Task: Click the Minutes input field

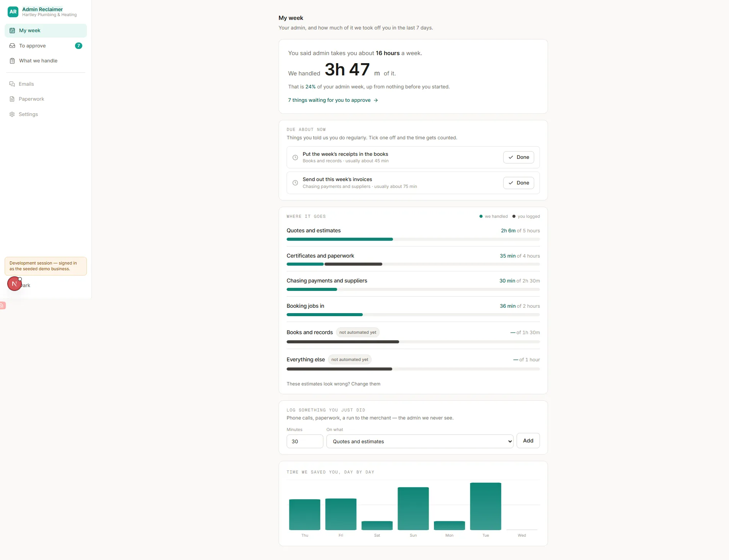Action: pos(305,441)
